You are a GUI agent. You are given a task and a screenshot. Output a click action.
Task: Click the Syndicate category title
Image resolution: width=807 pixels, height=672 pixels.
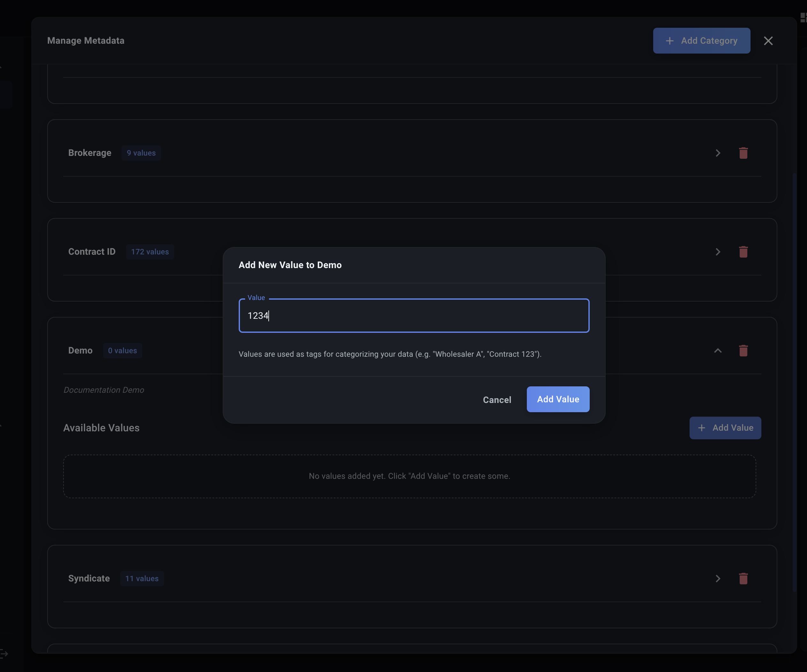(x=89, y=578)
